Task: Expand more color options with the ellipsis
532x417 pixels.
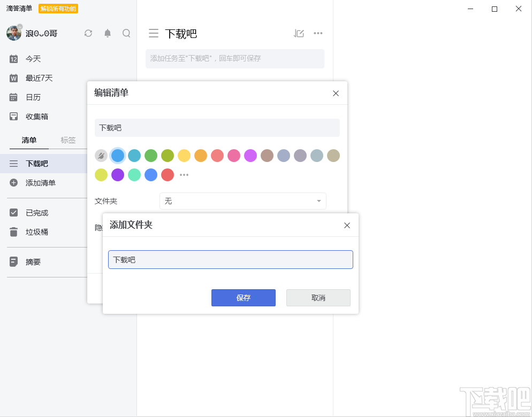Action: tap(184, 174)
